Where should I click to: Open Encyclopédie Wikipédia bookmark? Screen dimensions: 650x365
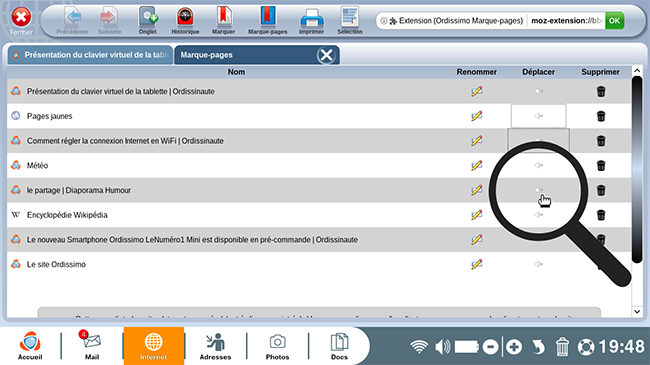[x=67, y=215]
